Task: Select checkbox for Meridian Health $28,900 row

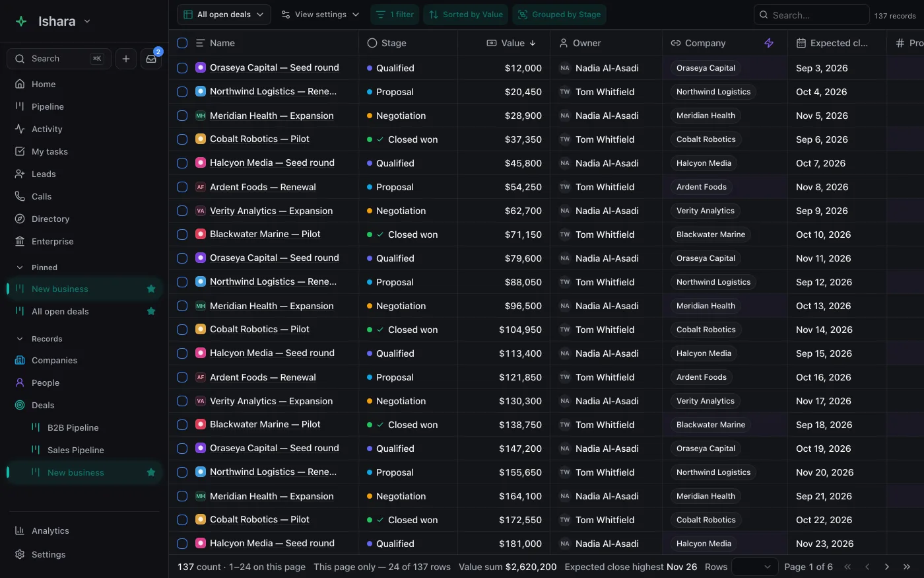Action: pos(182,116)
